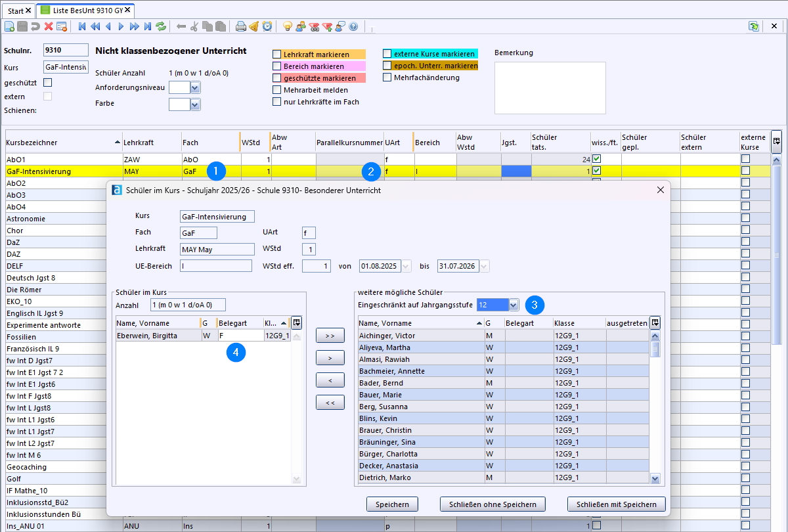Click the new record toolbar icon
Viewport: 788px width, 532px height.
[9, 26]
